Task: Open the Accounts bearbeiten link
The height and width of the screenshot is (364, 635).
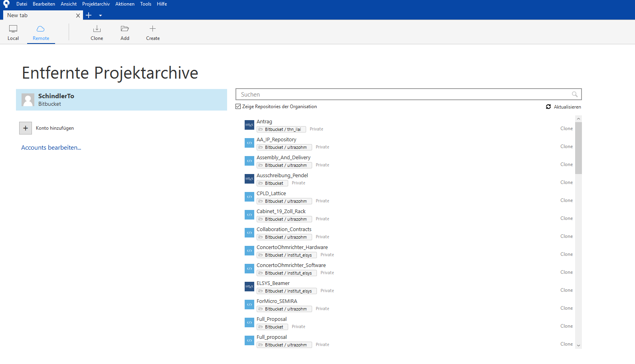Action: click(51, 148)
